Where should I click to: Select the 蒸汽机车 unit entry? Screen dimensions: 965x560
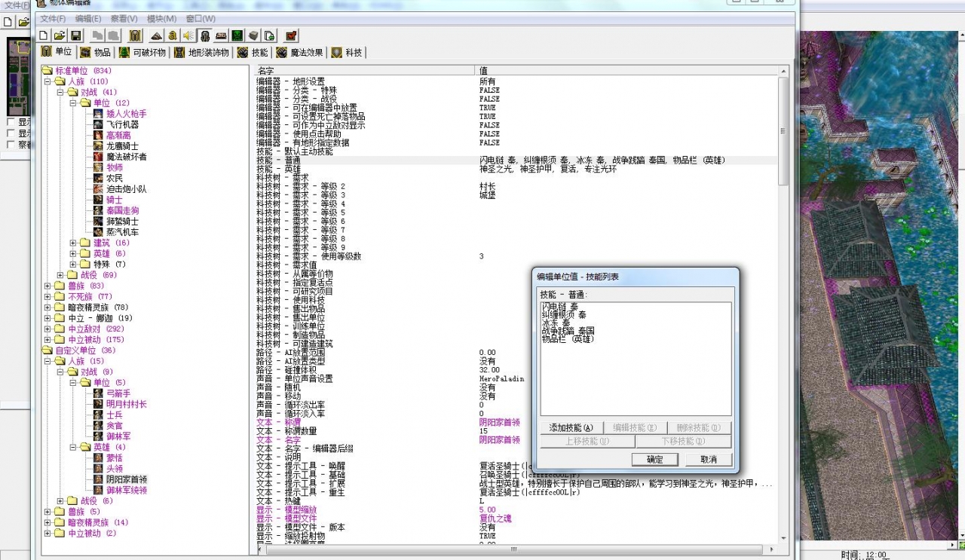[122, 232]
